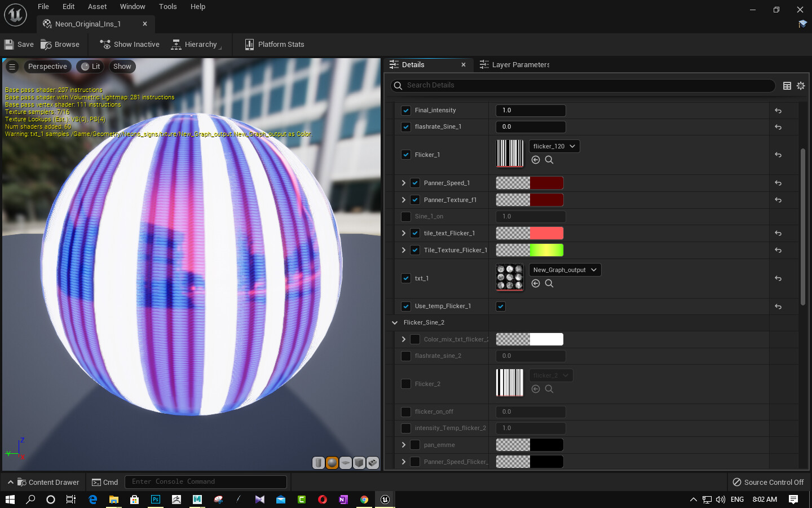
Task: Expand Panner_Speed_1 parameter row
Action: (x=404, y=183)
